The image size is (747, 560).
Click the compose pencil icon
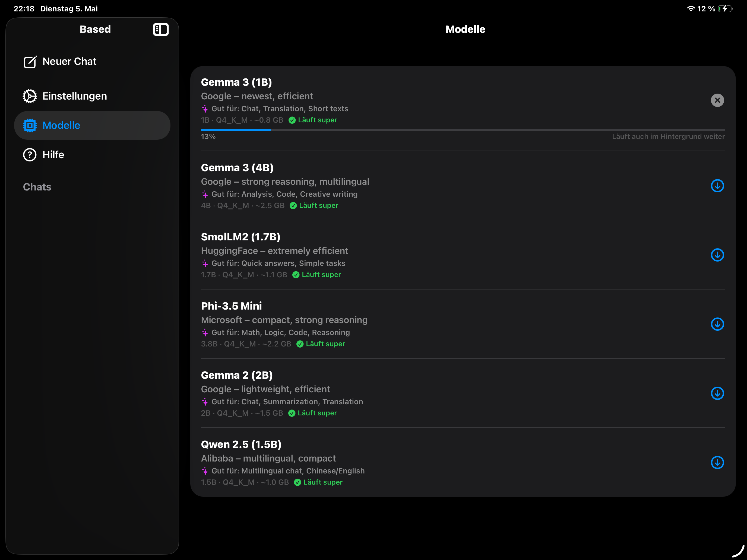point(30,62)
